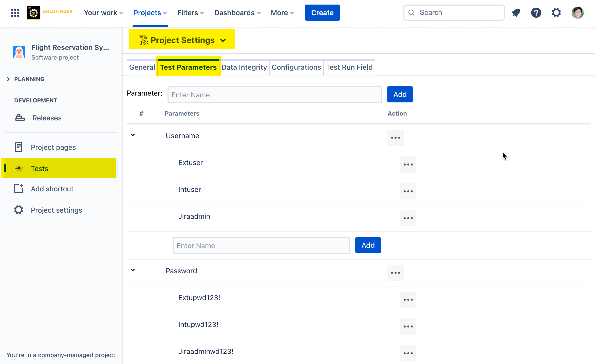Open Jira settings gear in top bar

click(556, 13)
